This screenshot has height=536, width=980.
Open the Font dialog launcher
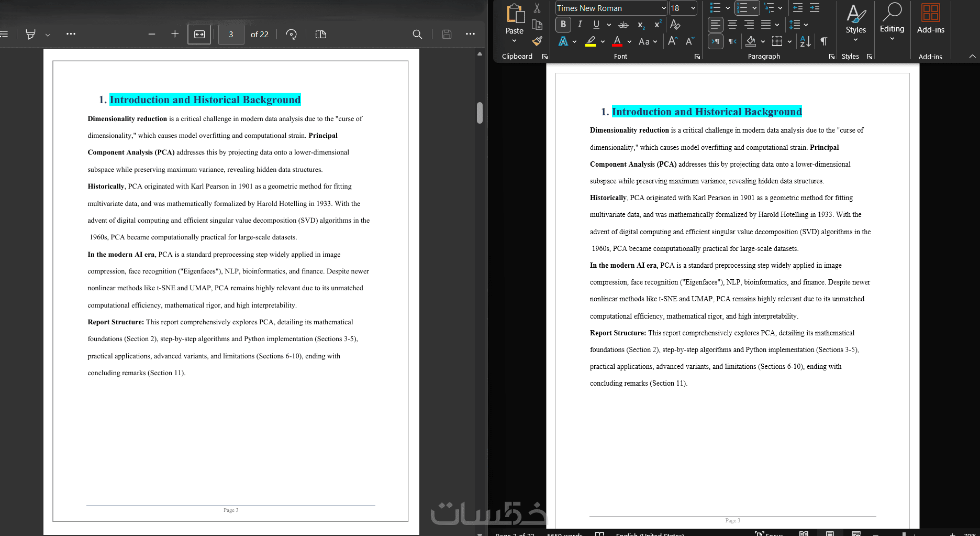(x=697, y=57)
